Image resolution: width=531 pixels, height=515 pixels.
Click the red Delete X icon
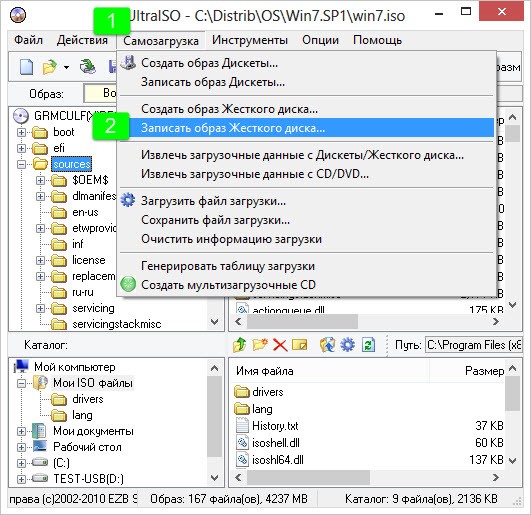point(280,345)
